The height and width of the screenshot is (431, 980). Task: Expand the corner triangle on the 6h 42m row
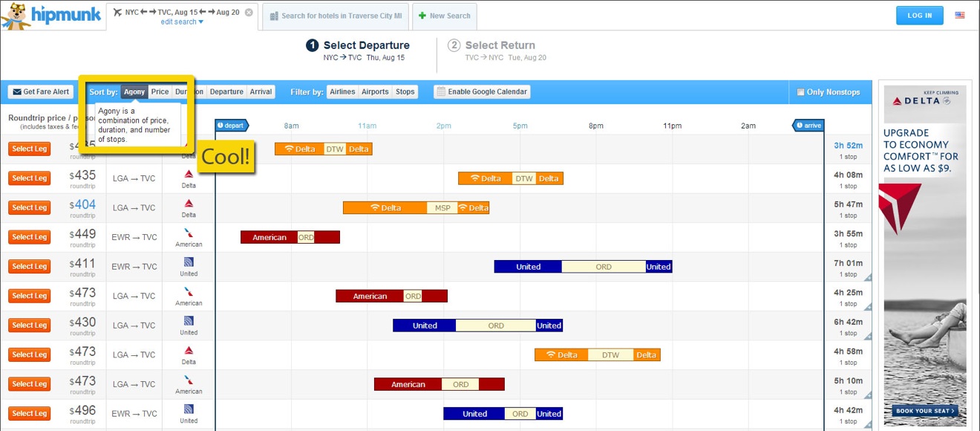pyautogui.click(x=868, y=336)
